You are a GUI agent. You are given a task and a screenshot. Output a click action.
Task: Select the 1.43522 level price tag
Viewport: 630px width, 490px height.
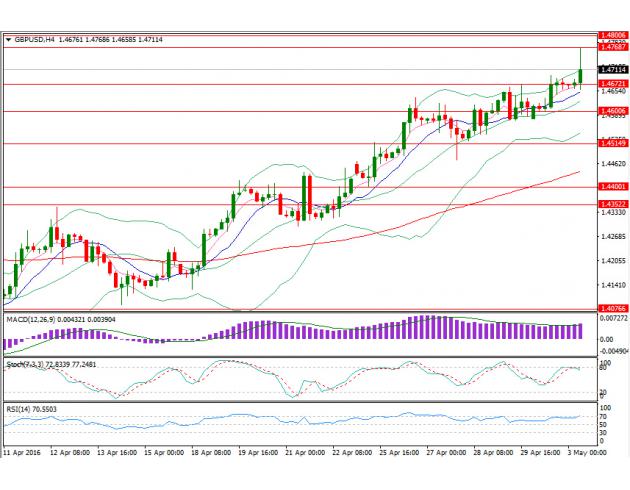pos(611,205)
